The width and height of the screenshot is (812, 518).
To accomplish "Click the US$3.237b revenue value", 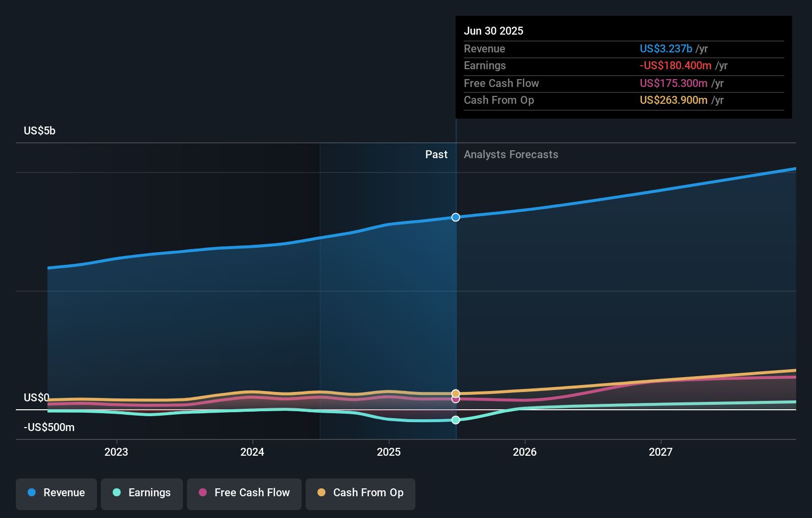I will point(666,49).
